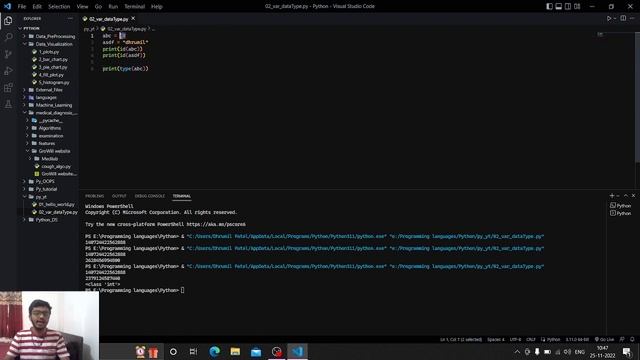This screenshot has width=640, height=360.
Task: Show hidden system tray icons chevron
Action: click(517, 351)
